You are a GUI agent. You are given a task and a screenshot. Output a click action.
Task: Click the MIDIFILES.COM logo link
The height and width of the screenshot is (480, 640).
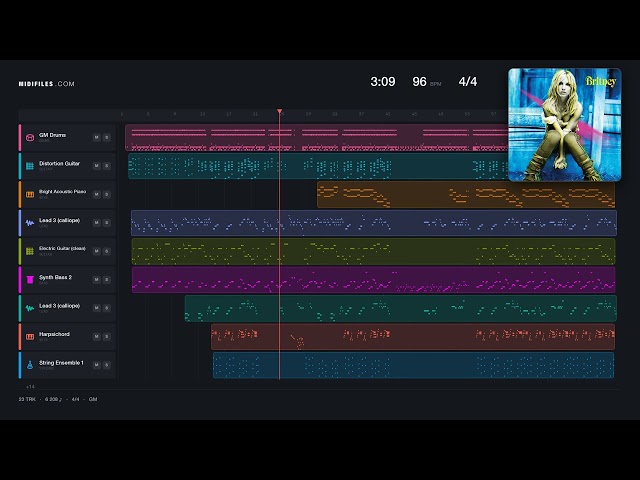coord(47,84)
